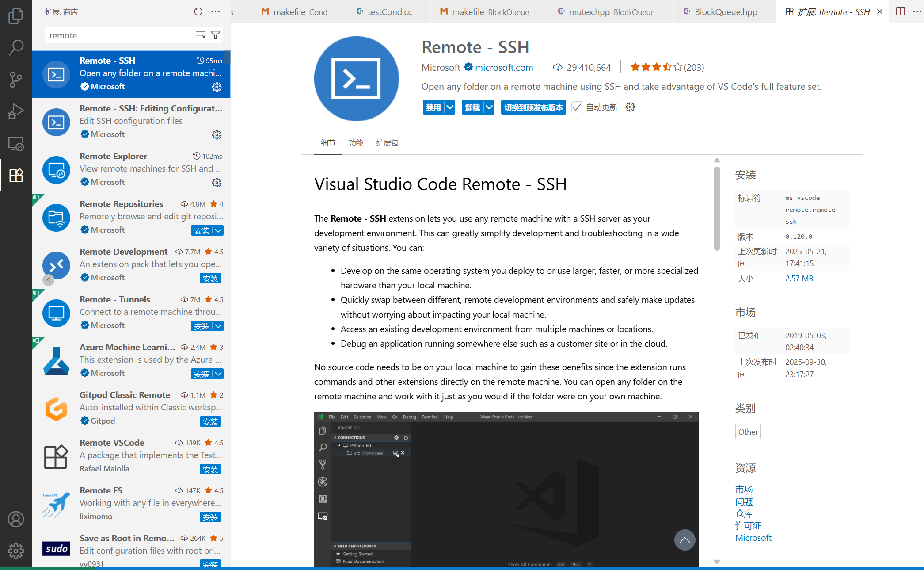Screen dimensions: 924x570
Task: Open the Accounts menu icon
Action: [16, 519]
